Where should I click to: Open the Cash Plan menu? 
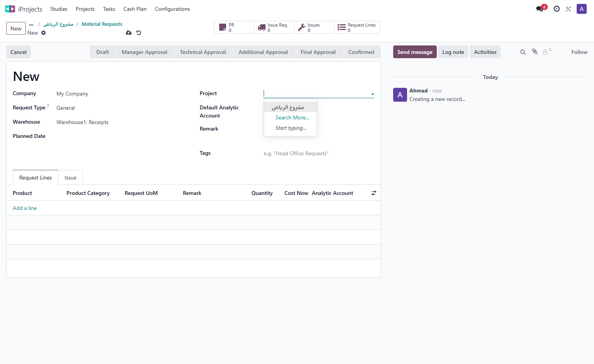pos(135,9)
